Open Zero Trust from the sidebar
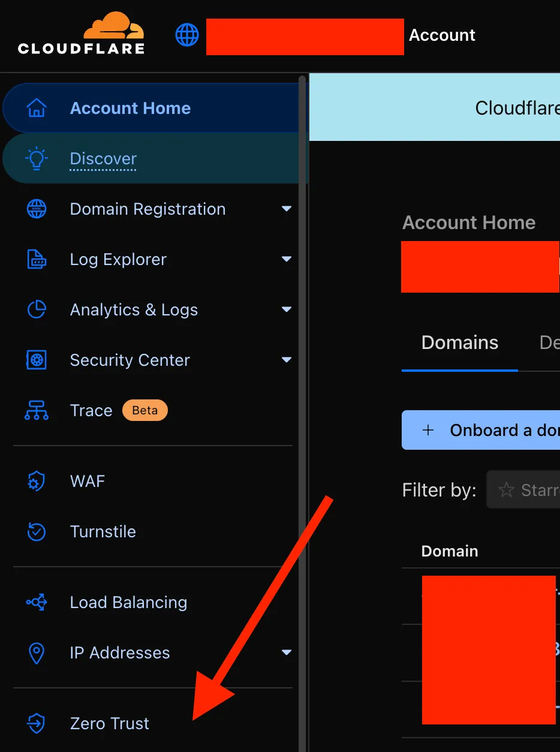The width and height of the screenshot is (560, 752). pos(110,723)
